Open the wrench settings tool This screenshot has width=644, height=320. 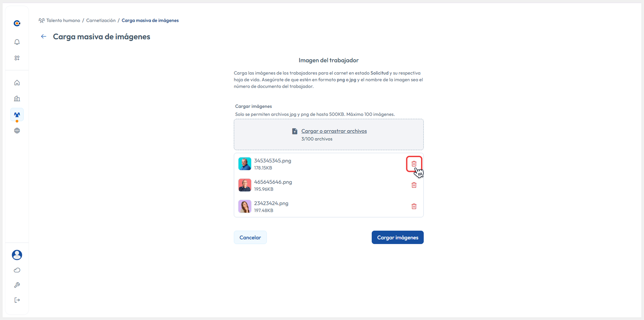[x=17, y=285]
